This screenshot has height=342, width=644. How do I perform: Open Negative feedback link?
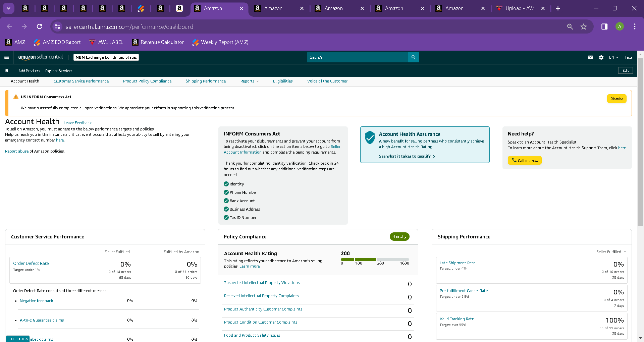click(36, 301)
